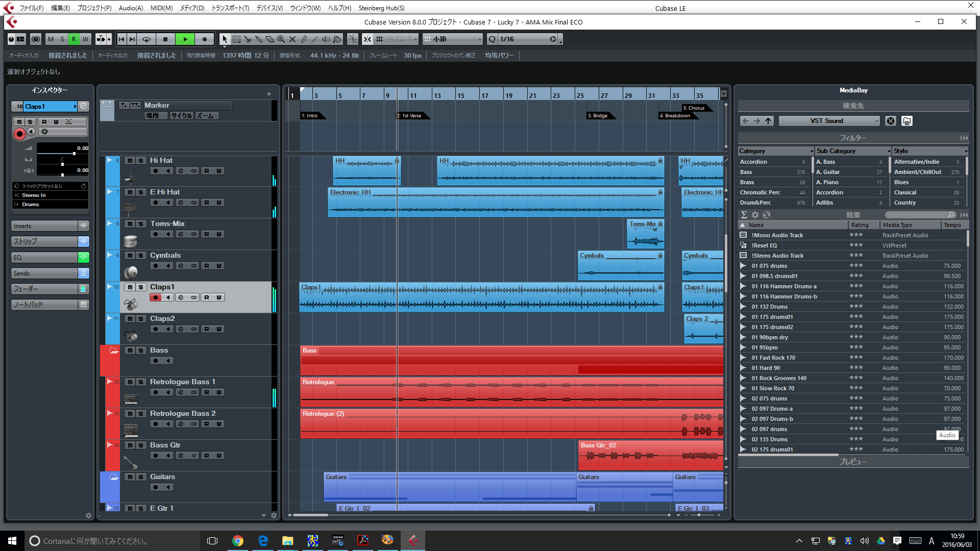Toggle the Cycle loop button

click(x=146, y=39)
